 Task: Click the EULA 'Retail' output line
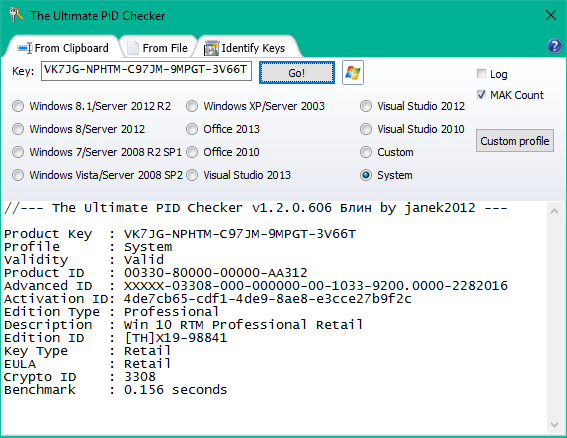coord(87,364)
